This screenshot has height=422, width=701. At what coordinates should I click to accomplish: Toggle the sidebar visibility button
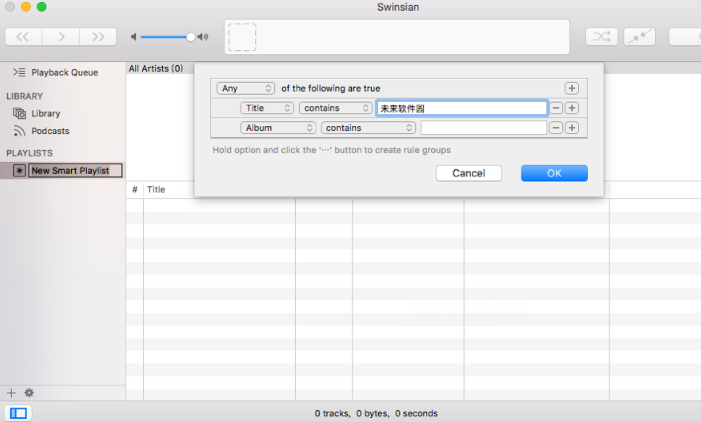[18, 413]
